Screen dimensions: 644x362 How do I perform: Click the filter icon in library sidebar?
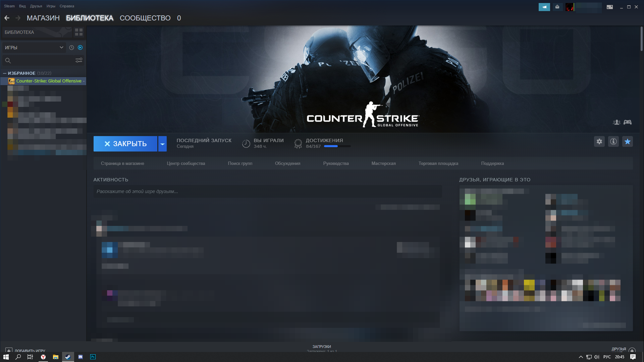click(x=79, y=60)
